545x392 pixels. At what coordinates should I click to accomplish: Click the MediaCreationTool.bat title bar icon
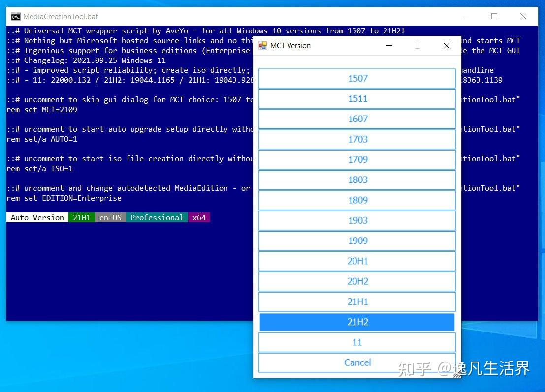click(x=15, y=16)
